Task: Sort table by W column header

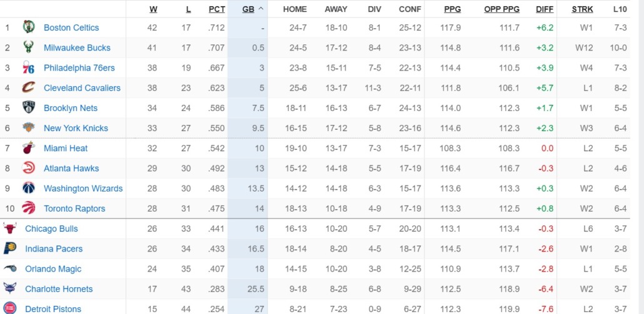Action: pyautogui.click(x=153, y=9)
